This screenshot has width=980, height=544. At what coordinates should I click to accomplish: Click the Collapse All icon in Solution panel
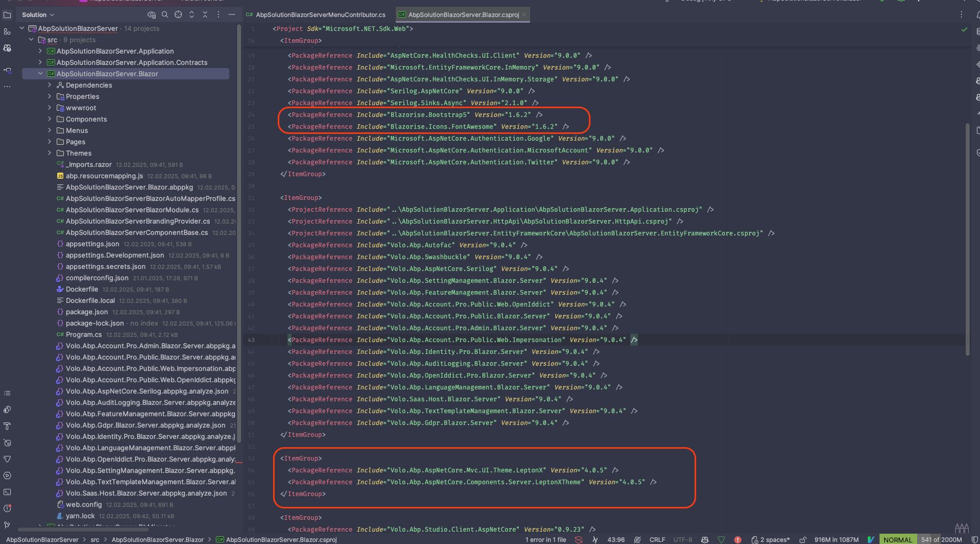(205, 14)
